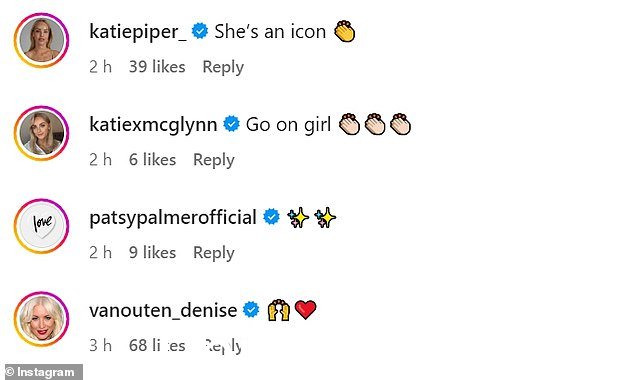
Task: Reply to patsypalmerofficial comment
Action: [x=214, y=253]
